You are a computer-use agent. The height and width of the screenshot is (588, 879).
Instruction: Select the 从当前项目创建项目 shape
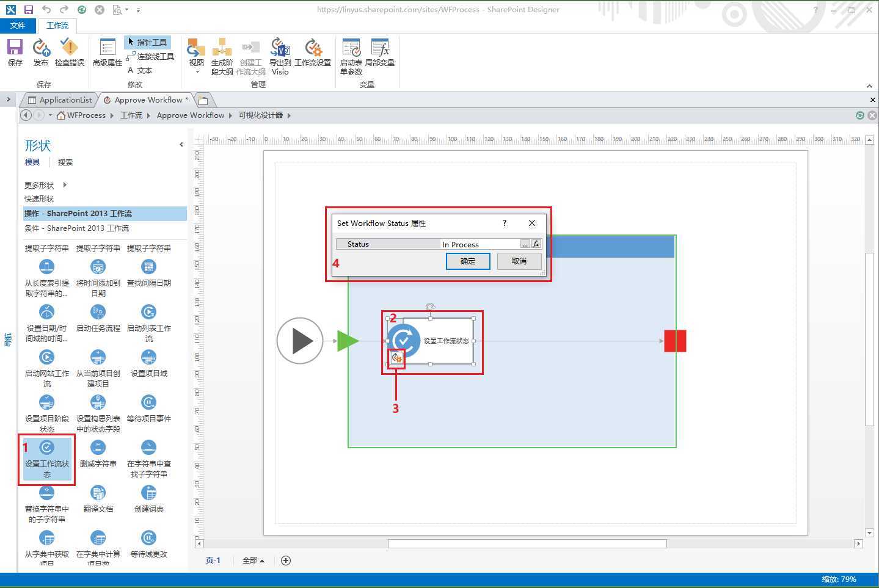[x=98, y=368]
